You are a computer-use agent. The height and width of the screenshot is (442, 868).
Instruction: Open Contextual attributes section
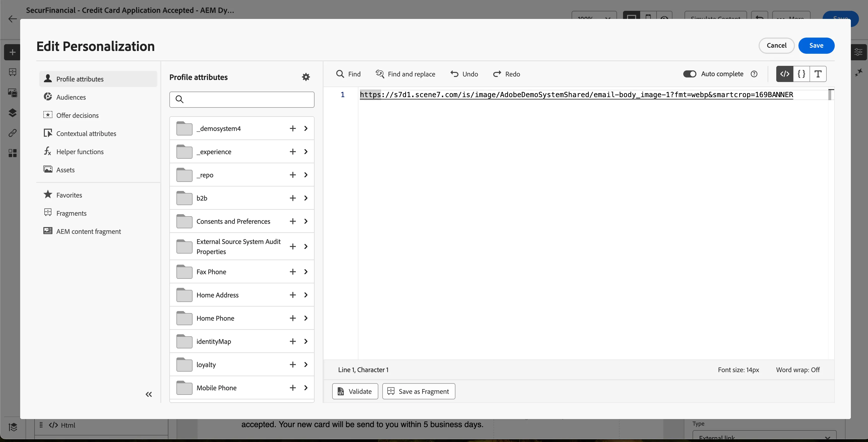98,134
